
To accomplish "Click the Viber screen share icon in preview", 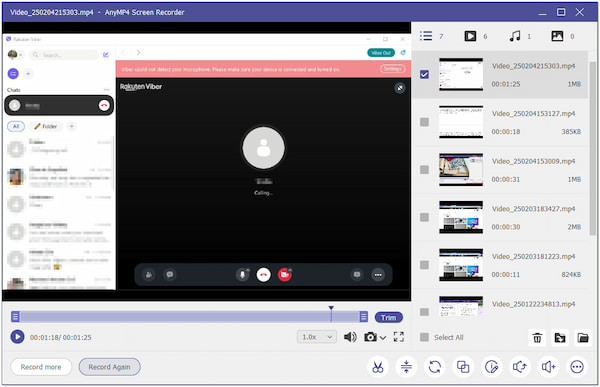I will [357, 274].
